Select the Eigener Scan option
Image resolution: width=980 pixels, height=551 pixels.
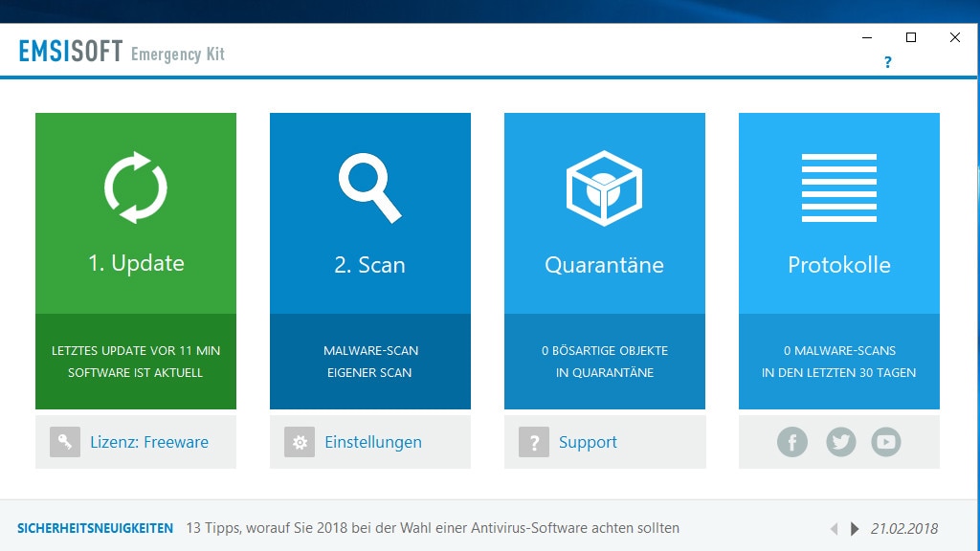click(369, 372)
